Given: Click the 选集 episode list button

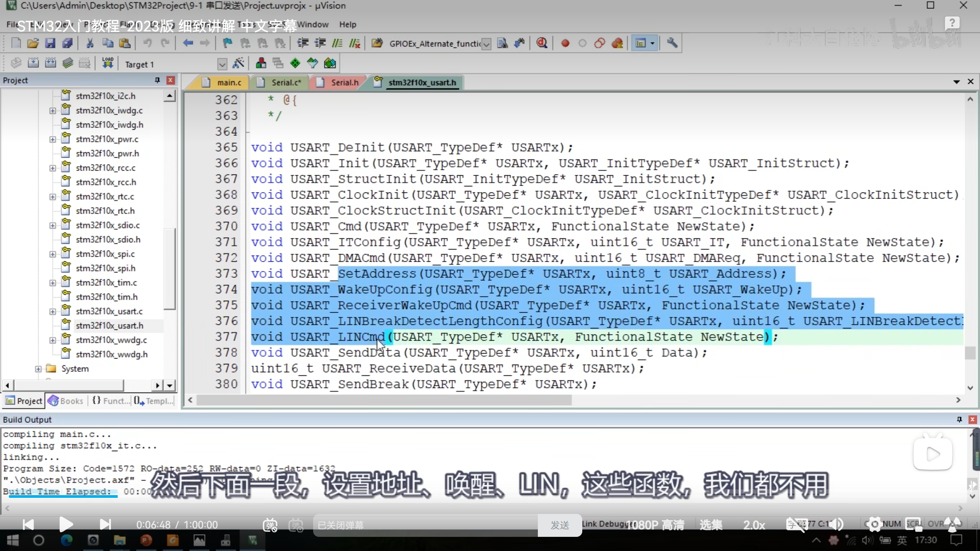Looking at the screenshot, I should click(711, 525).
